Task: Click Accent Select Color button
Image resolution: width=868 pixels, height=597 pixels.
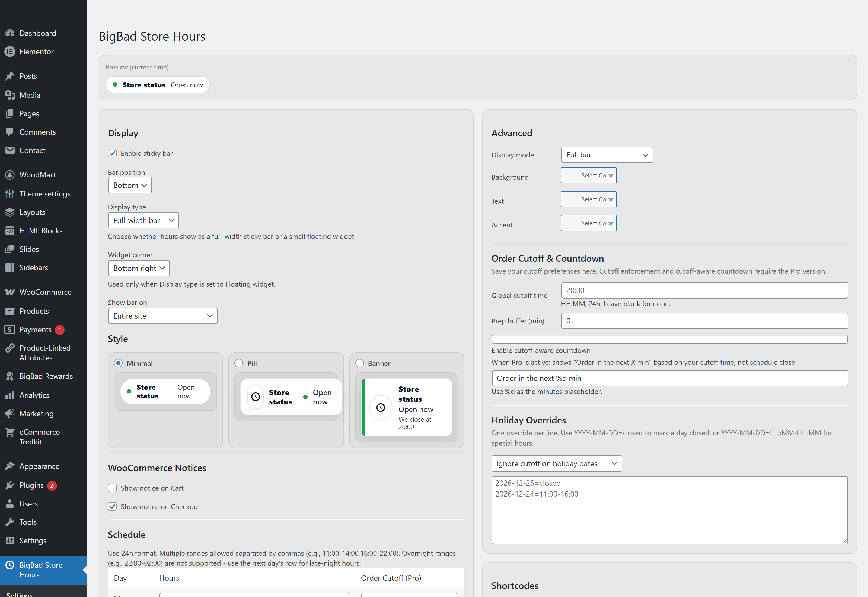Action: [597, 223]
